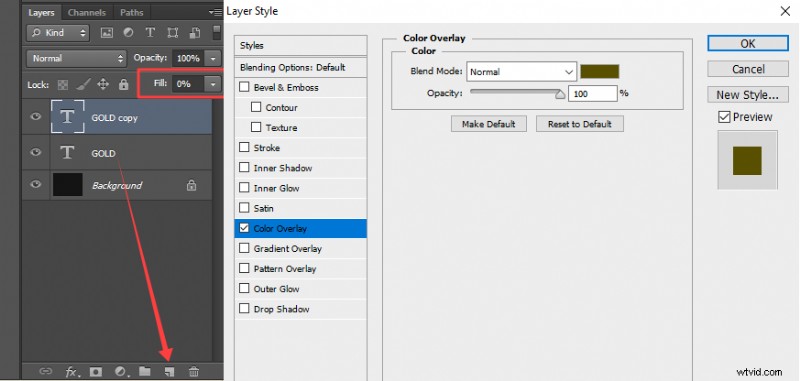Create new fill or adjustment layer
800x381 pixels.
click(120, 371)
